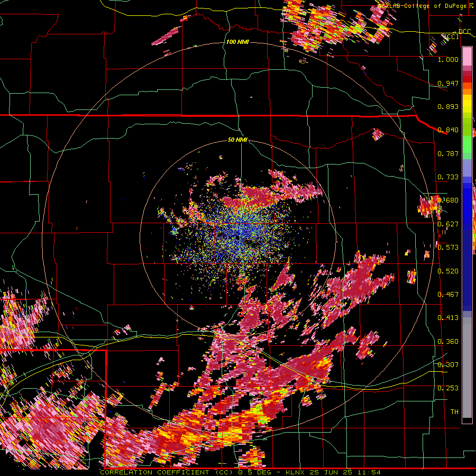The image size is (476, 476).
Task: Click the 0.360 legend value
Action: [448, 342]
